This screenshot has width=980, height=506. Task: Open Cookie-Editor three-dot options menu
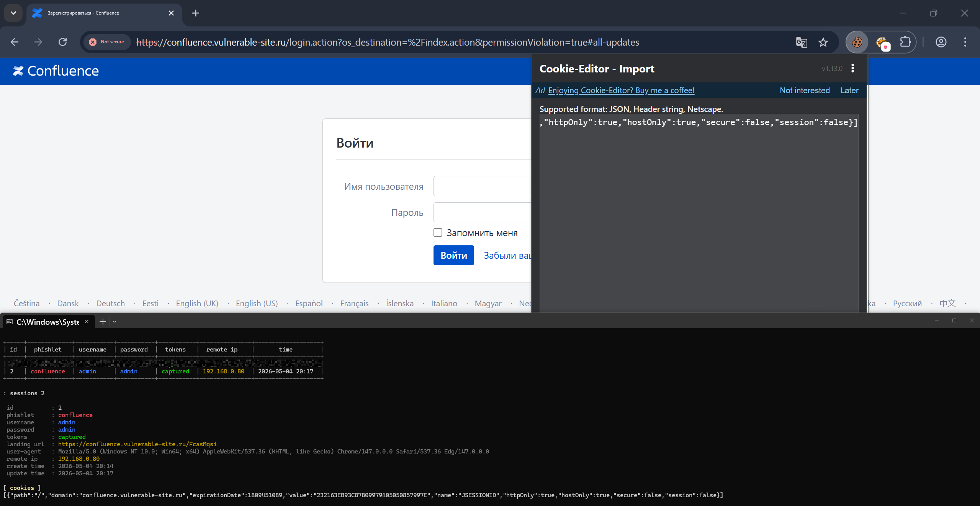[x=852, y=68]
